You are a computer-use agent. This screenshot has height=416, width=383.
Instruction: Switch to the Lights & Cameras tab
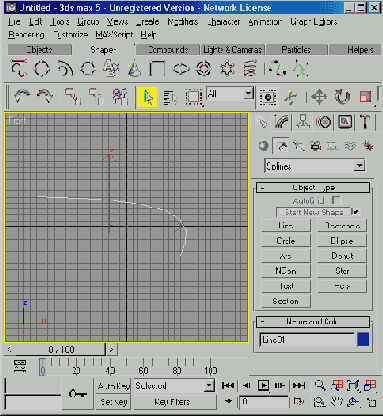click(233, 50)
